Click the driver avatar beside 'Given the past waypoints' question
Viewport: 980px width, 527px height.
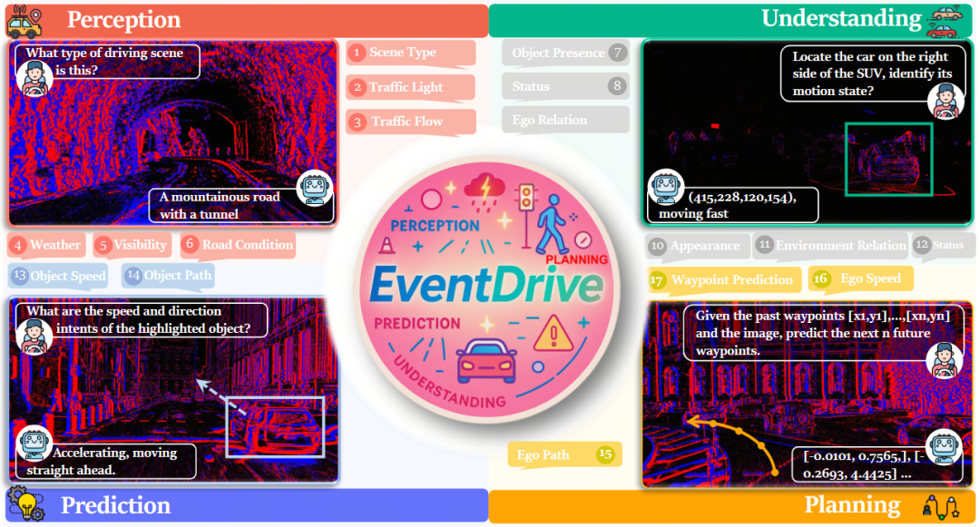944,360
